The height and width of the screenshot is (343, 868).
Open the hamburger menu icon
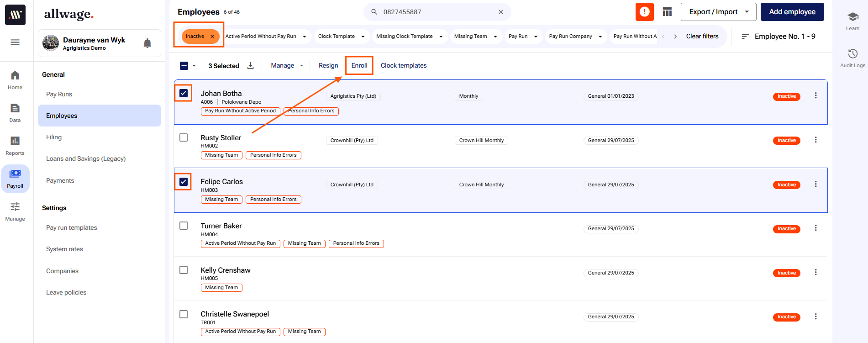pos(15,42)
